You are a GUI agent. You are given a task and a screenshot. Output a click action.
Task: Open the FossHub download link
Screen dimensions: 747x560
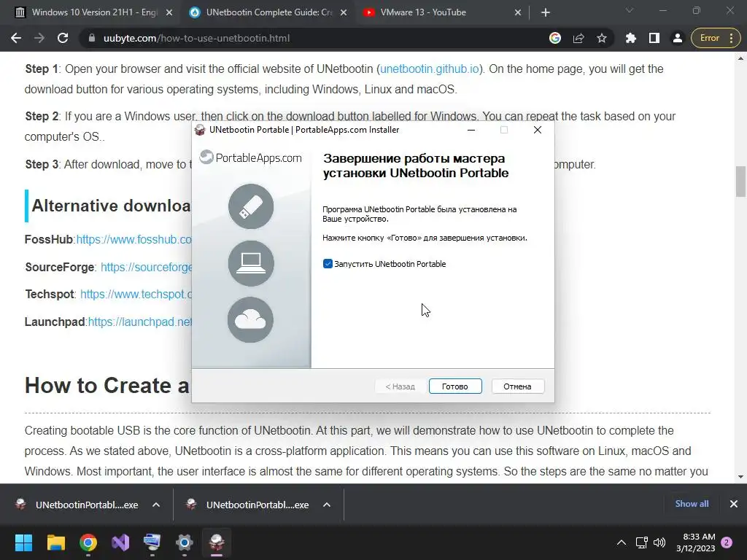coord(134,239)
